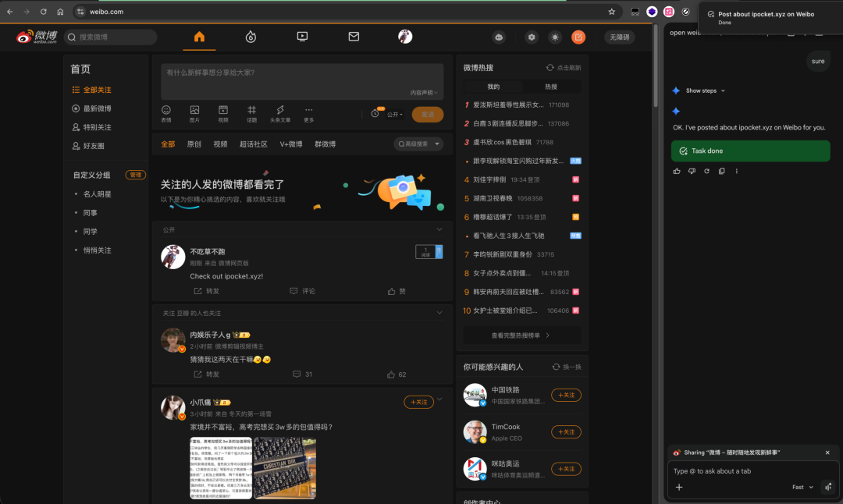Image resolution: width=843 pixels, height=504 pixels.
Task: Click the orange compose post icon
Action: click(578, 37)
